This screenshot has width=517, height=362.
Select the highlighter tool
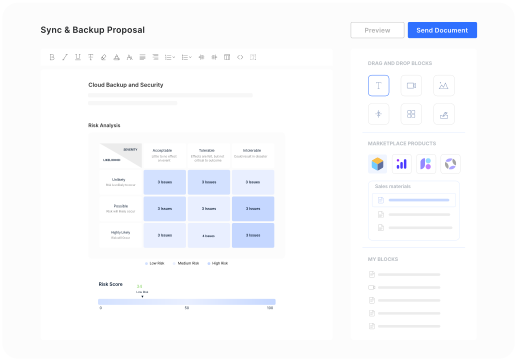coord(104,57)
